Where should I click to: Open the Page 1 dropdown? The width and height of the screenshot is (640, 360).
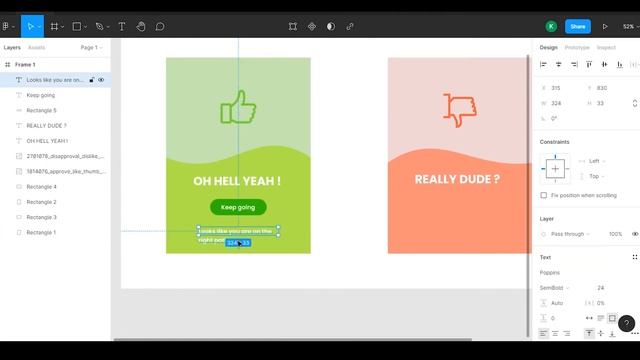pos(91,47)
